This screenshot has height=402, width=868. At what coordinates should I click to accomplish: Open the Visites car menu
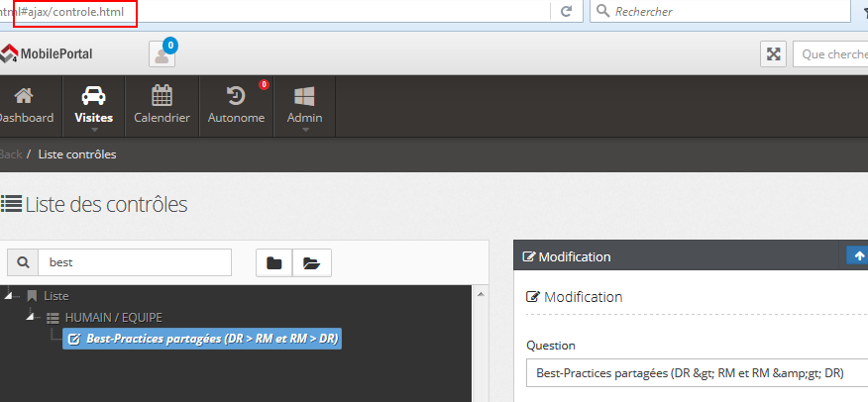tap(94, 106)
